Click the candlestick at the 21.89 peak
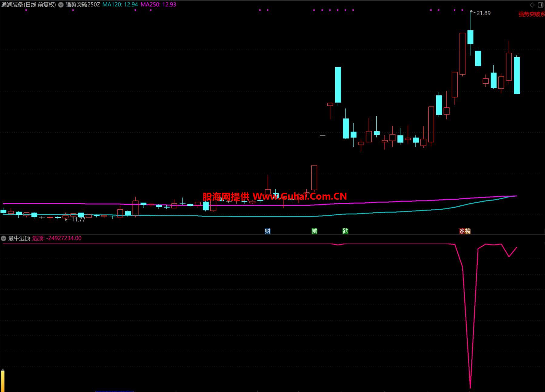 tap(470, 37)
